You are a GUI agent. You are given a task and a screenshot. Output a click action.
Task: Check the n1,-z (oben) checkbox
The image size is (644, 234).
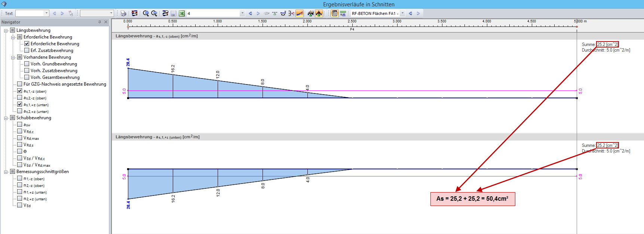(x=20, y=178)
